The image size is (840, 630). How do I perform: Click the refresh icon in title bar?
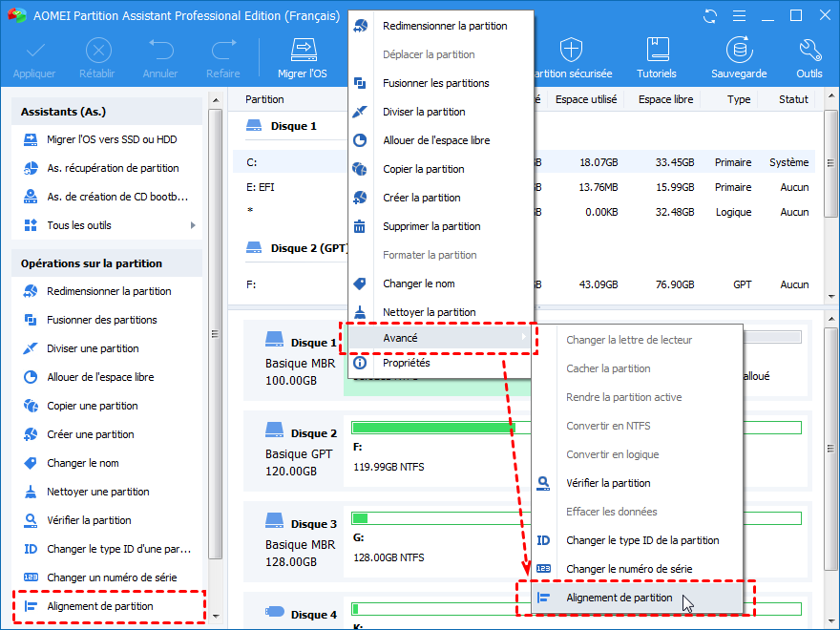(x=710, y=16)
